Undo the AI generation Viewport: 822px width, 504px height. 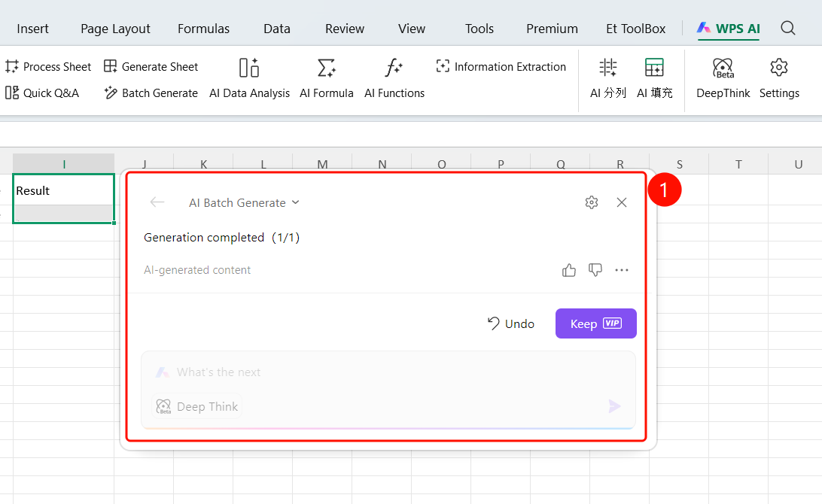coord(510,323)
